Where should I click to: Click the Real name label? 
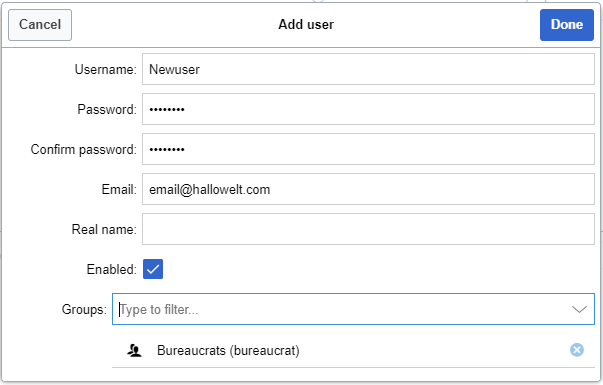pos(104,230)
